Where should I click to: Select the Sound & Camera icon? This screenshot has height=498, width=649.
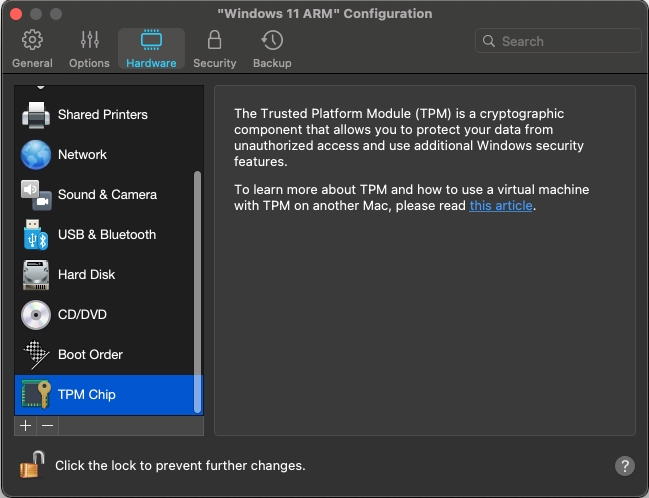click(x=36, y=195)
